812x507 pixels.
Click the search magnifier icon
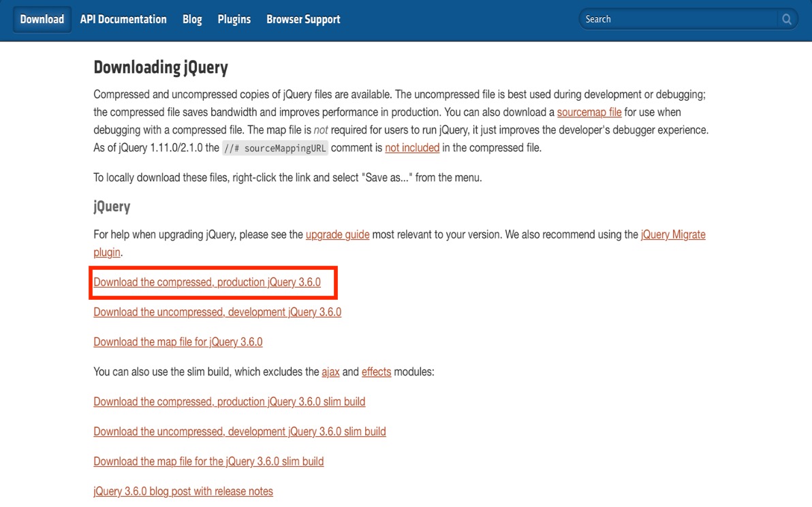tap(787, 19)
